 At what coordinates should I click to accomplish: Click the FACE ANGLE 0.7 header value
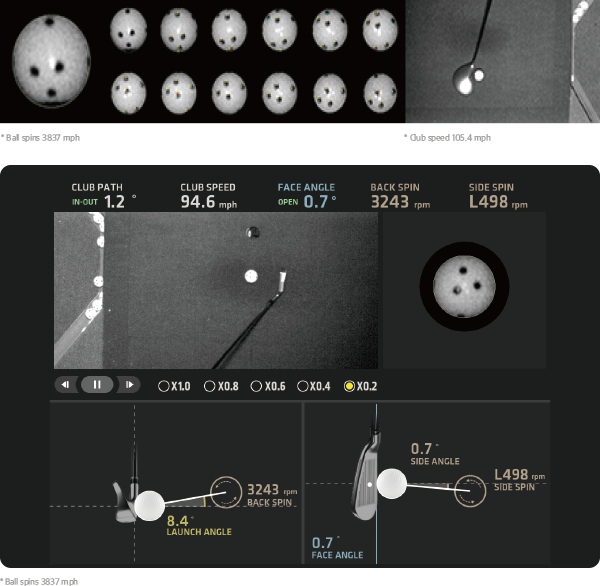click(x=320, y=202)
